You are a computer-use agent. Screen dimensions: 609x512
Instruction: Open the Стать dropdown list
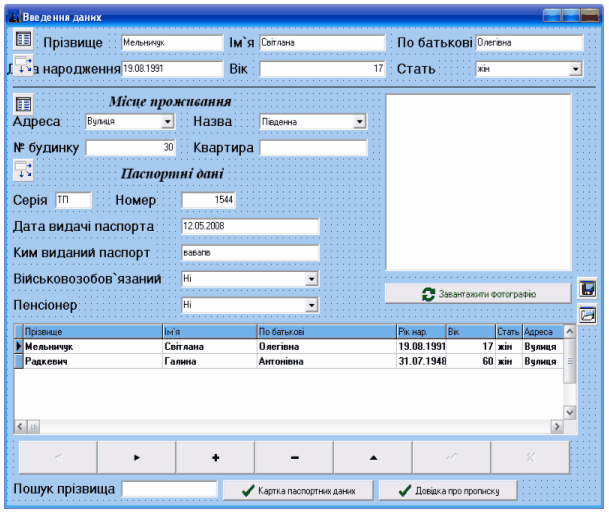click(575, 69)
